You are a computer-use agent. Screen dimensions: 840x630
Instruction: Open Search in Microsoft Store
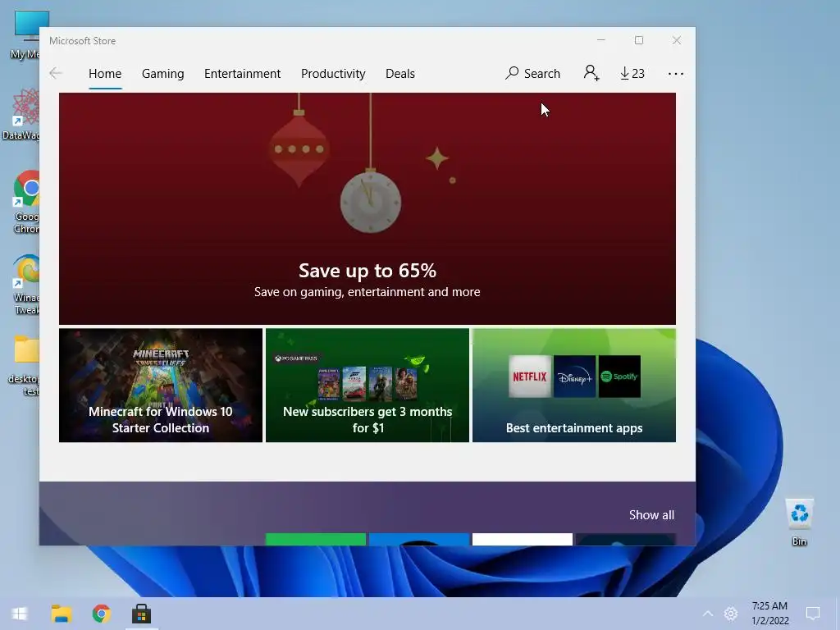point(532,73)
